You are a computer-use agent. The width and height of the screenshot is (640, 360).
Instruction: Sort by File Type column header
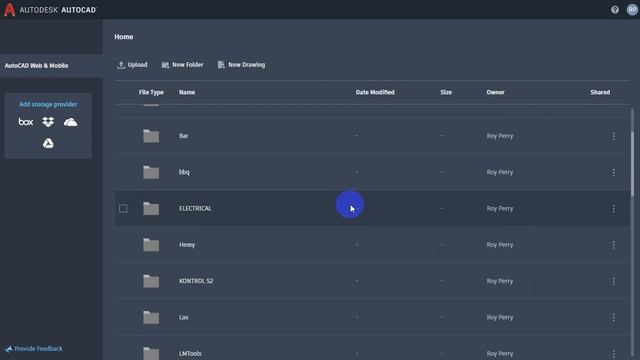coord(151,92)
